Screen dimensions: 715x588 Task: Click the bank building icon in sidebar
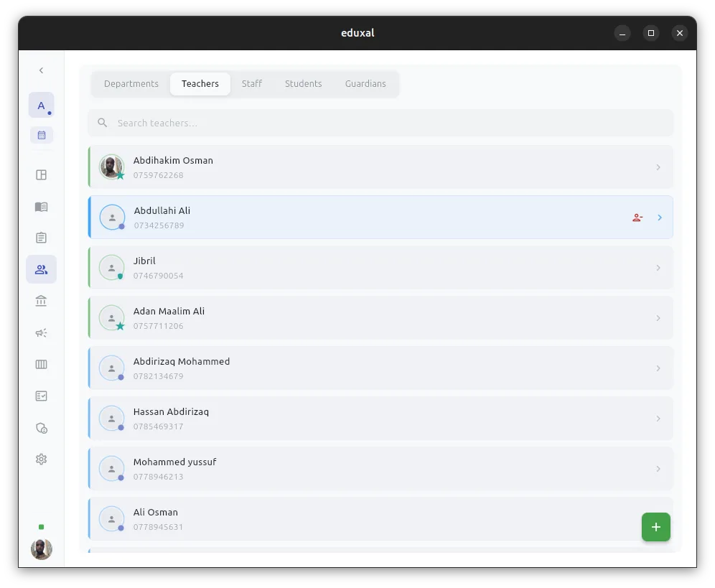[x=41, y=301]
